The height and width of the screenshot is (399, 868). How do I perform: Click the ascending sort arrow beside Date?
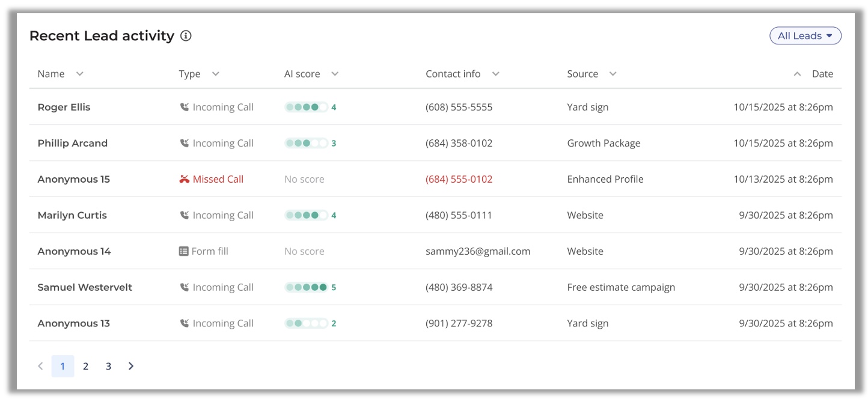click(797, 74)
